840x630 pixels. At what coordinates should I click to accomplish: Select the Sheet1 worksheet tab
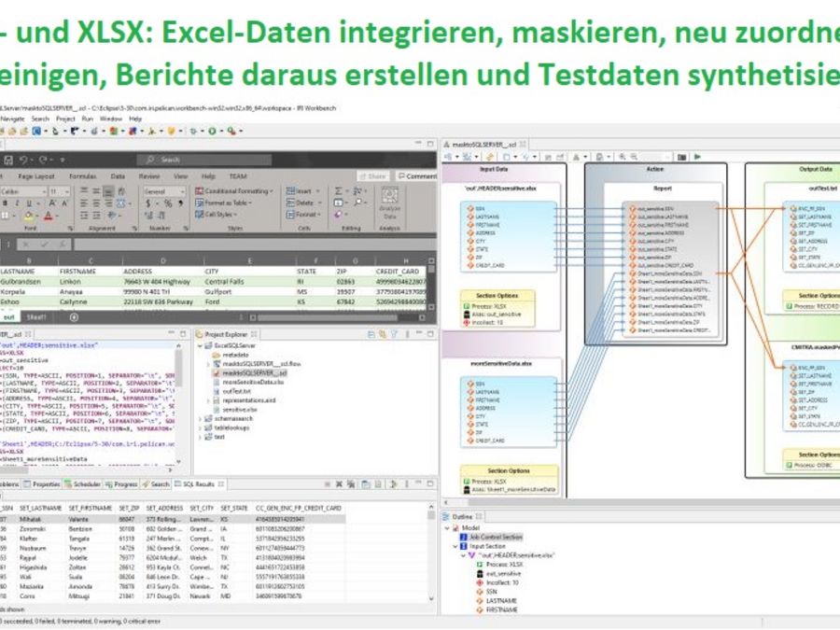(36, 317)
